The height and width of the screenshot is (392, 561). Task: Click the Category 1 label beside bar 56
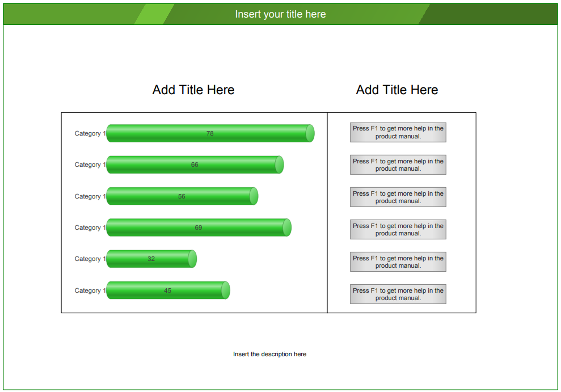pyautogui.click(x=90, y=196)
